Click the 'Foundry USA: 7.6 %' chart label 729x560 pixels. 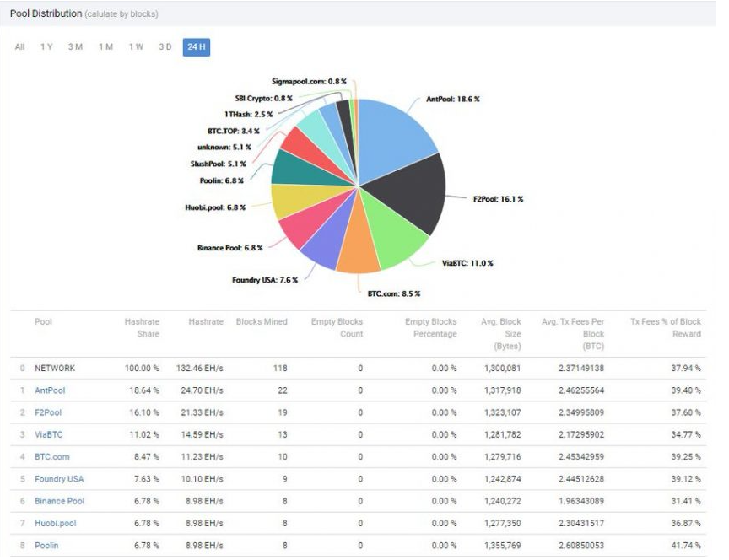pos(265,280)
